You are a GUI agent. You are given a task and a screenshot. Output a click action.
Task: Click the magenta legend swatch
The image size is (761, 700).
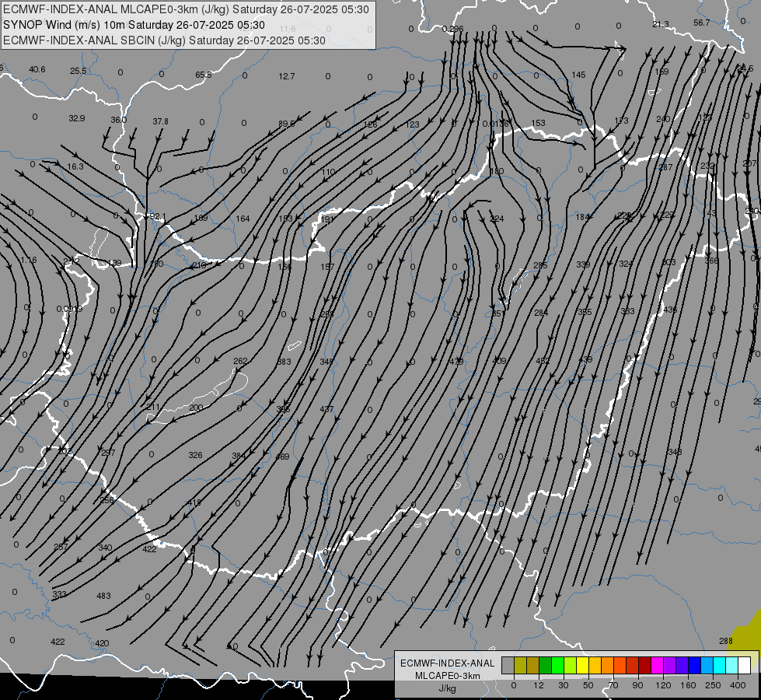pyautogui.click(x=657, y=666)
